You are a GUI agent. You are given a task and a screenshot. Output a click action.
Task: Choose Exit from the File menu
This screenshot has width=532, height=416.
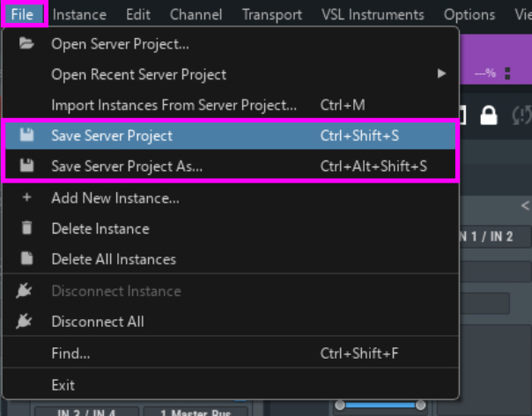pos(63,385)
